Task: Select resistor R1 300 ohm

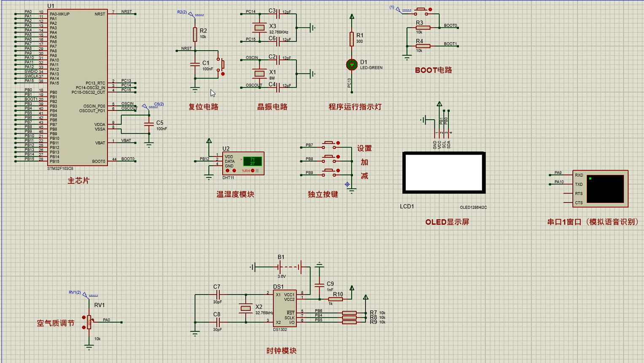Action: pyautogui.click(x=352, y=39)
